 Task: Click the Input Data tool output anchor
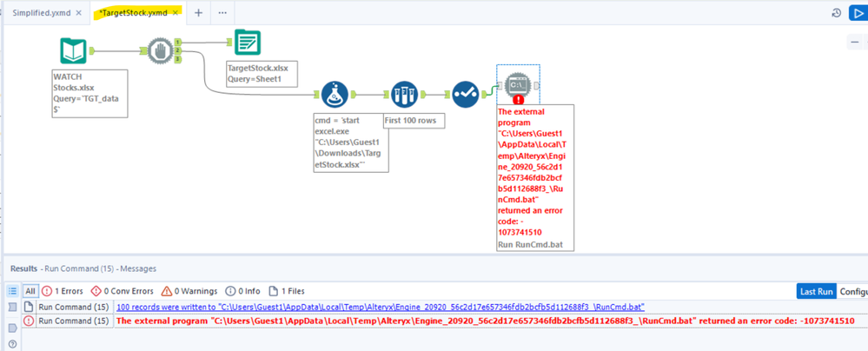click(x=92, y=51)
